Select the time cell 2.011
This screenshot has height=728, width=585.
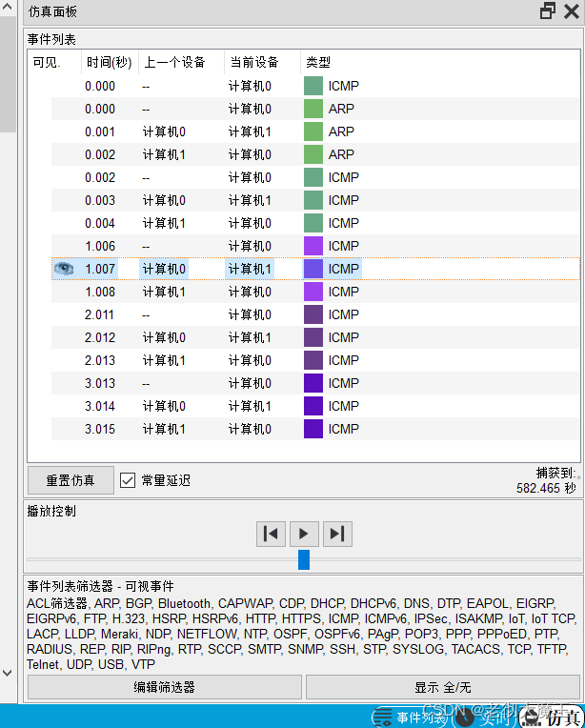click(100, 314)
